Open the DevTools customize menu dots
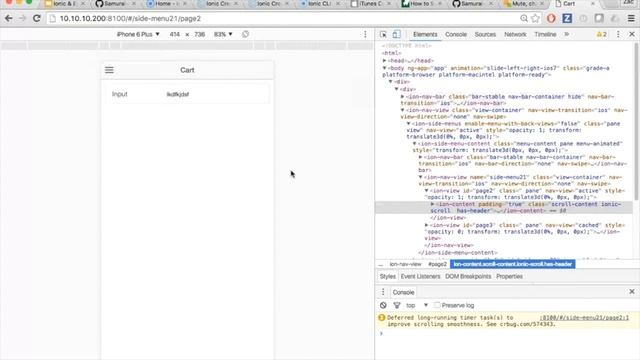This screenshot has width=640, height=360. [618, 35]
